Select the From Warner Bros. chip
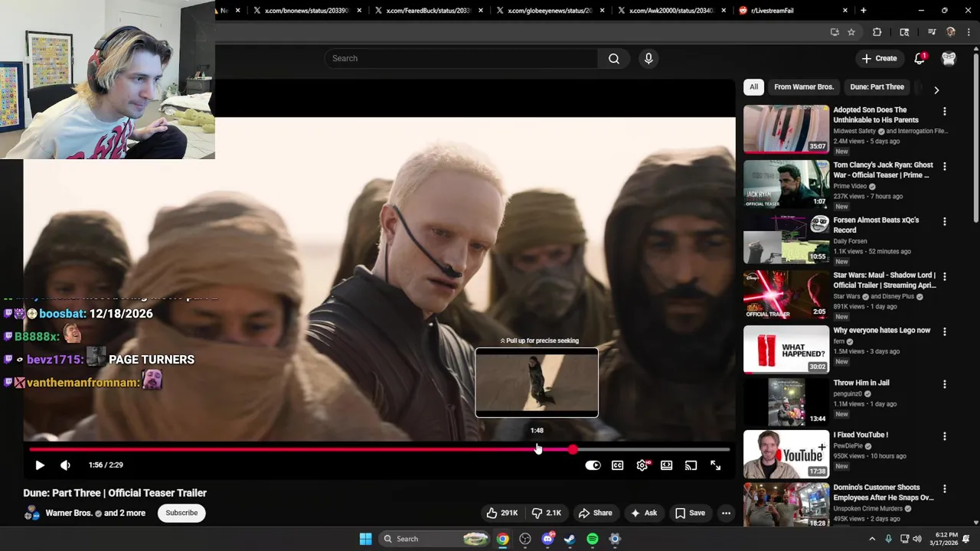The image size is (980, 551). [803, 86]
